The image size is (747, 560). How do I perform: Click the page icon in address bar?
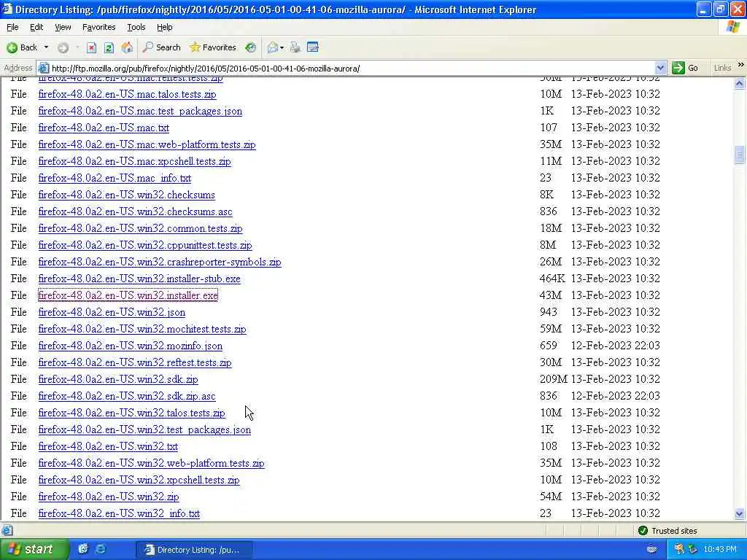point(43,68)
